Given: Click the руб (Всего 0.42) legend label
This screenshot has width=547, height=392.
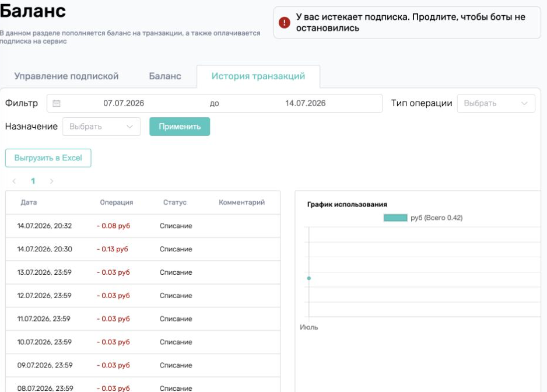Looking at the screenshot, I should pos(436,218).
